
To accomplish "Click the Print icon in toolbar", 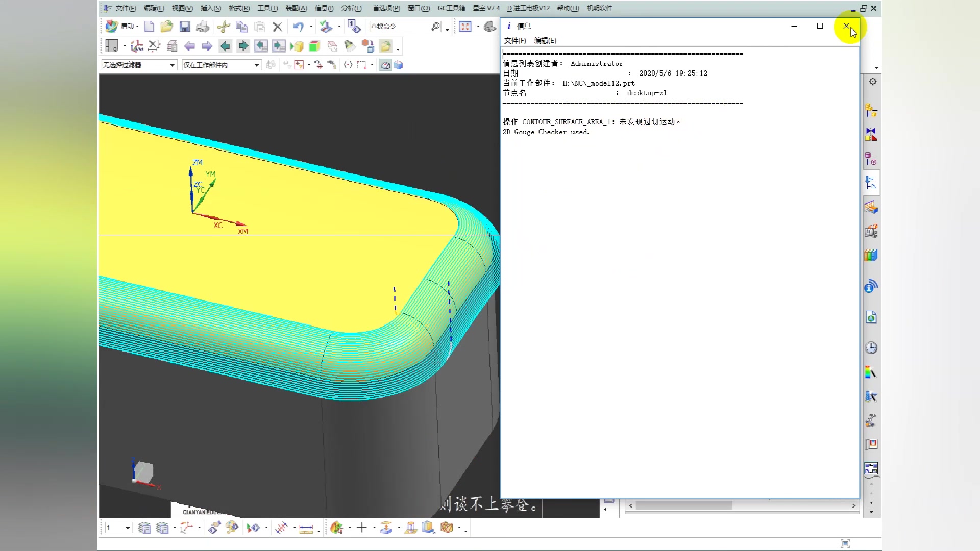I will (203, 27).
